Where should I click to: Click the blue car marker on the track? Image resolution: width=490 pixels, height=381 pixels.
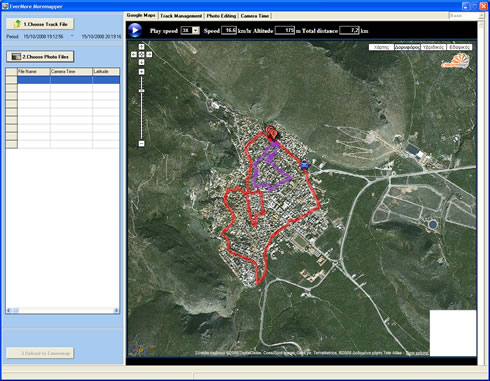304,165
